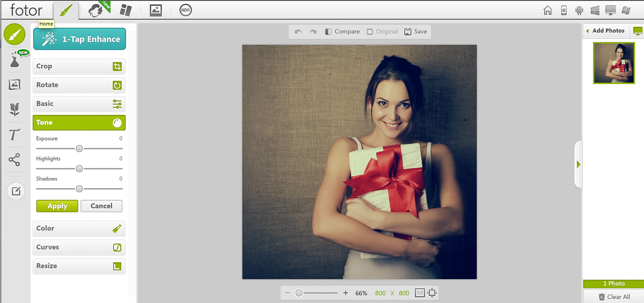Click the 1 Photo count bar

614,284
